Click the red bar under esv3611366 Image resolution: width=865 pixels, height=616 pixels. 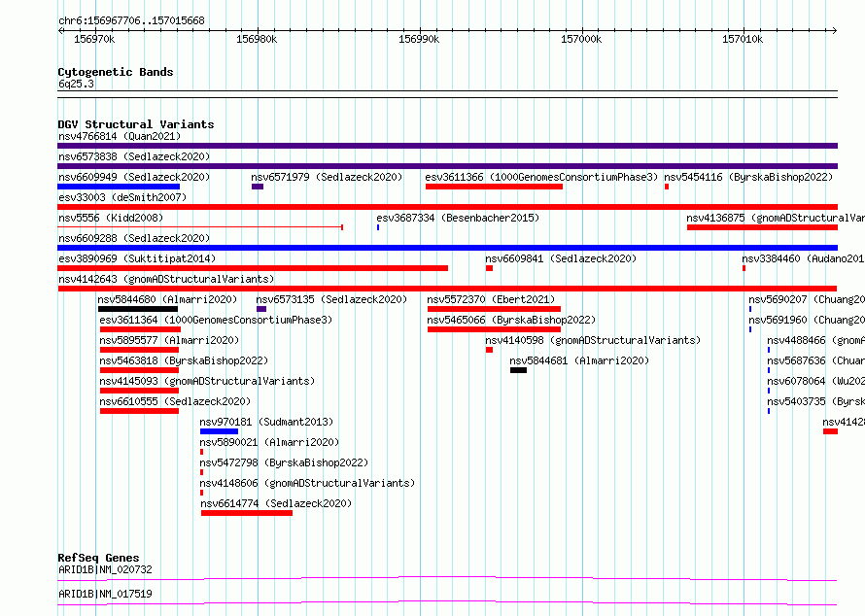[x=495, y=187]
